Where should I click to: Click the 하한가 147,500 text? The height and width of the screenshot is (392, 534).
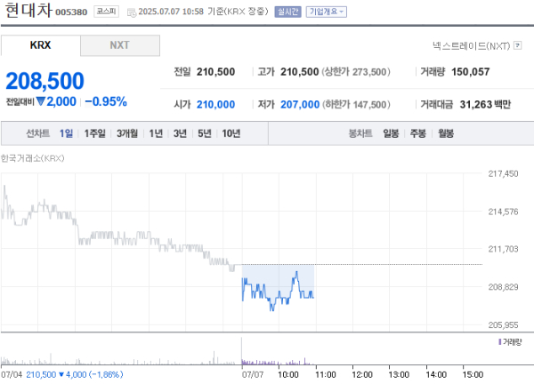[x=356, y=104]
